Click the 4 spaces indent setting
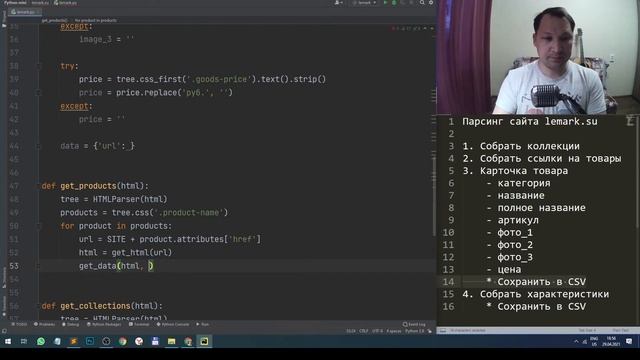 coord(394,331)
